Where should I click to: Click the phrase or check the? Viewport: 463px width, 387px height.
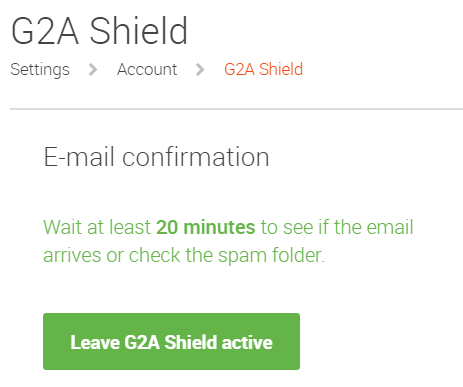(160, 256)
